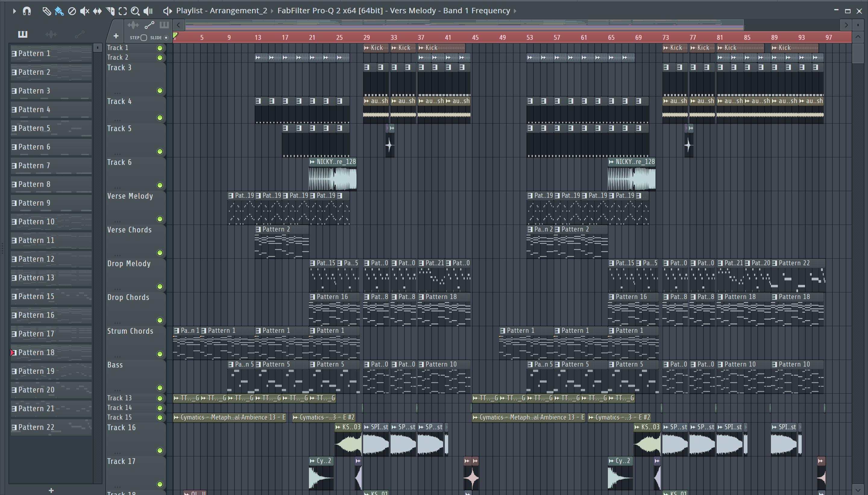Select the Draw pencil tool
The image size is (868, 495).
pyautogui.click(x=46, y=11)
